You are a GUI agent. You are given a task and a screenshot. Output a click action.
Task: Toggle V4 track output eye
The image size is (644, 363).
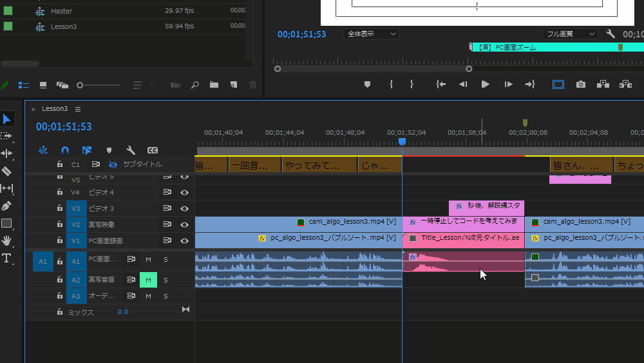click(x=184, y=192)
